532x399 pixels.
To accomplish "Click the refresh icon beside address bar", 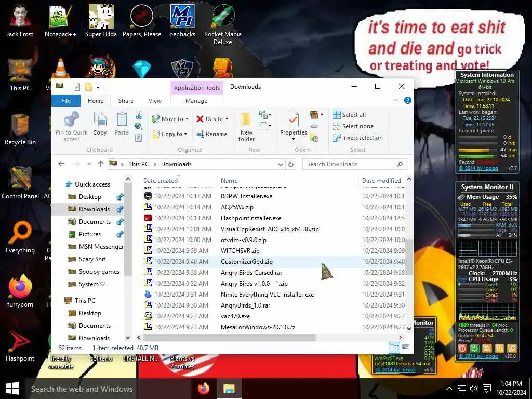I will point(291,164).
